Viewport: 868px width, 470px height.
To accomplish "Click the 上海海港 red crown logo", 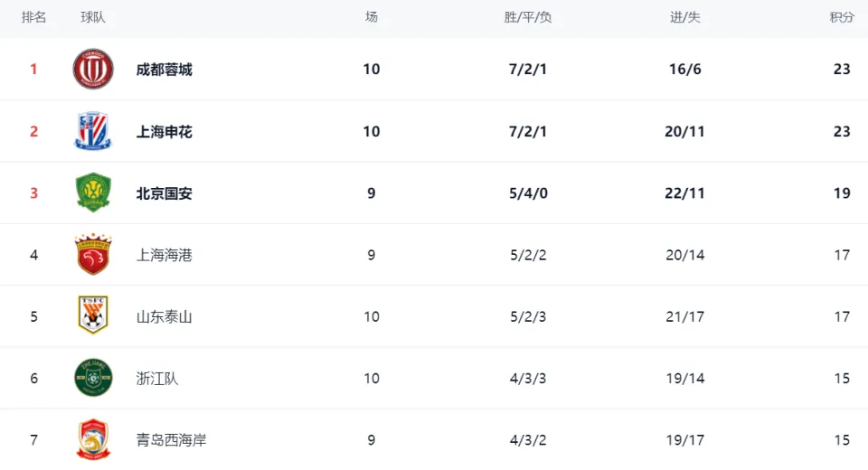I will pyautogui.click(x=93, y=254).
